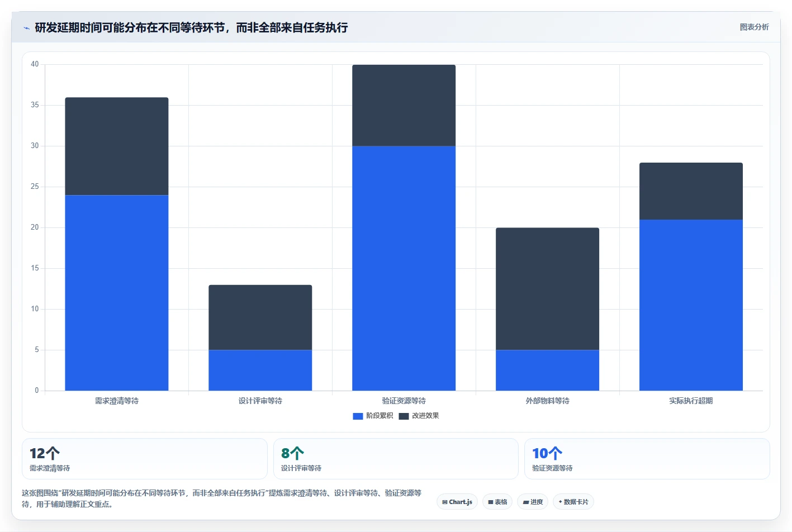
Task: Click y-axis value 25
Action: click(x=35, y=187)
